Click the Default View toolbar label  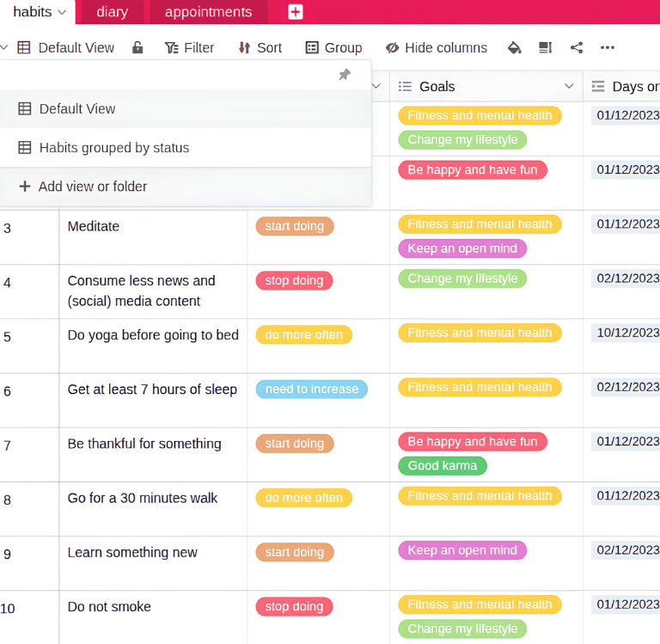pyautogui.click(x=76, y=47)
